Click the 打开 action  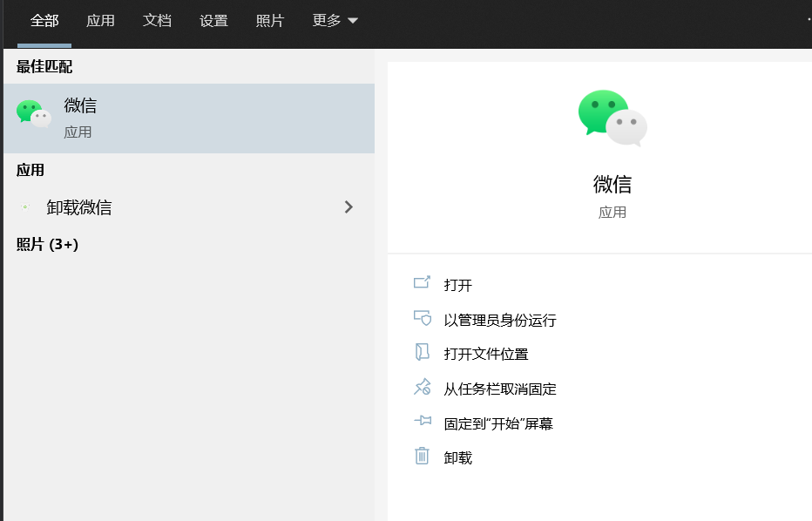tap(457, 286)
